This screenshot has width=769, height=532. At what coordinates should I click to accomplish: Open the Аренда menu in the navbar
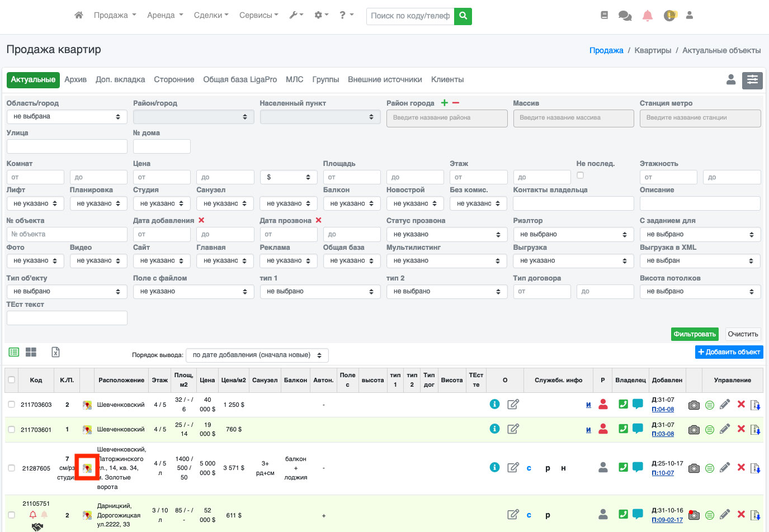click(165, 16)
